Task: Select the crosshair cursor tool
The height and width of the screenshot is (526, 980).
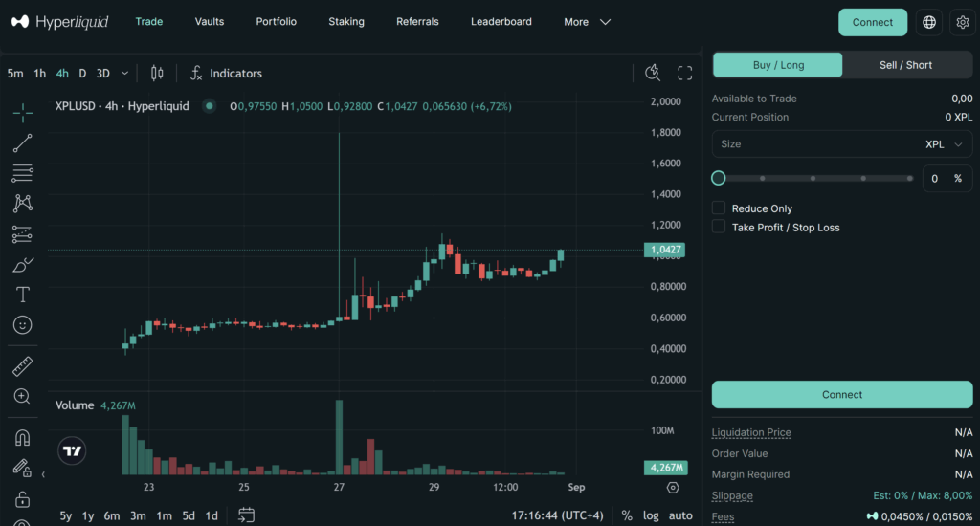Action: [23, 113]
